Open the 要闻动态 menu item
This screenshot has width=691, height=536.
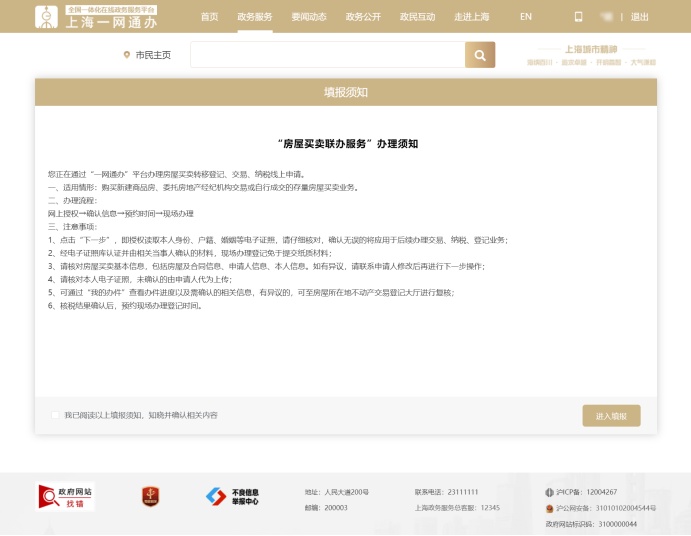(309, 17)
